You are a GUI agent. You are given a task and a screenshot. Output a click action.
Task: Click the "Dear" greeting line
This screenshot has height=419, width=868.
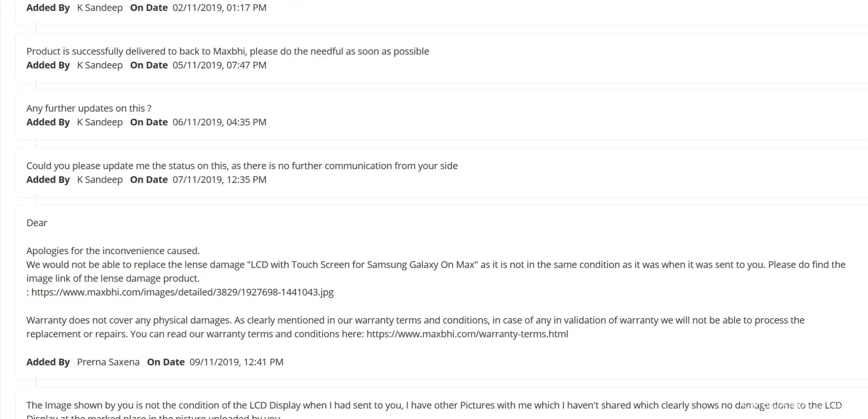37,223
